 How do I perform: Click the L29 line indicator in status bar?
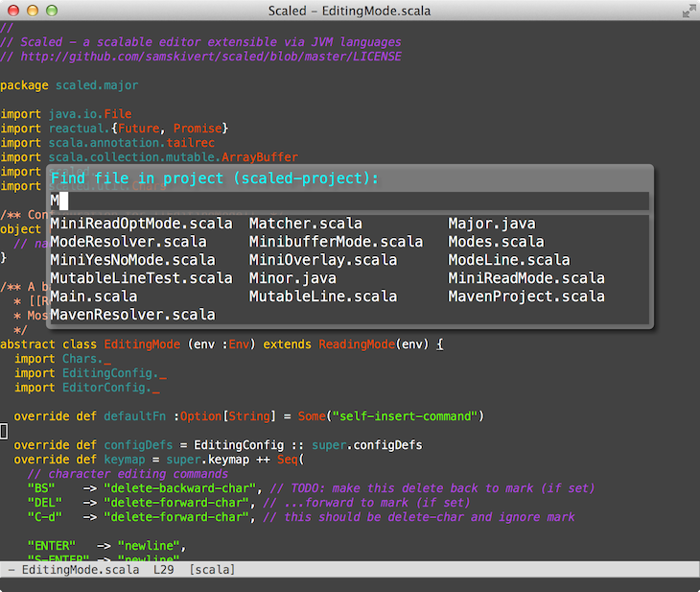pos(163,570)
